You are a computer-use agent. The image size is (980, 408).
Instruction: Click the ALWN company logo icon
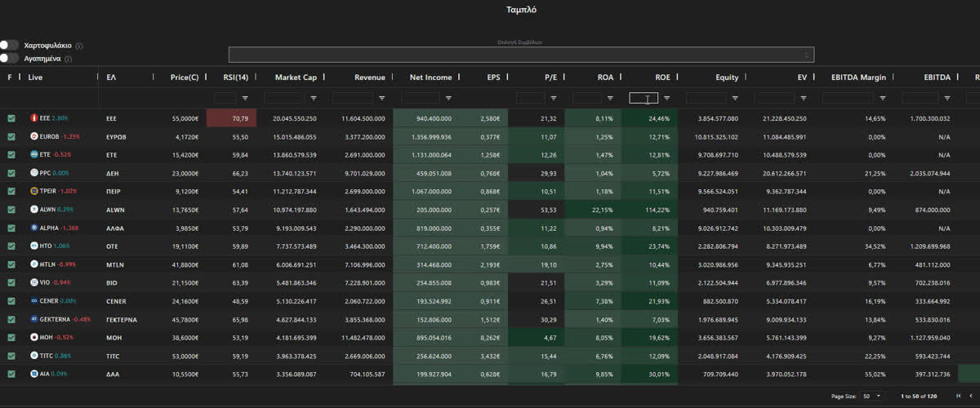(33, 209)
